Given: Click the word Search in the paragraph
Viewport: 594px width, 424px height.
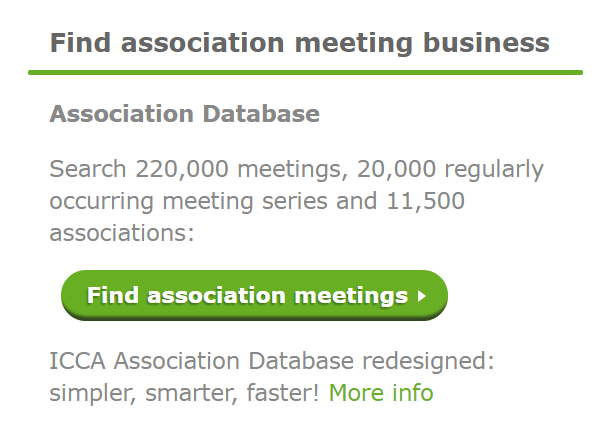Looking at the screenshot, I should click(88, 169).
